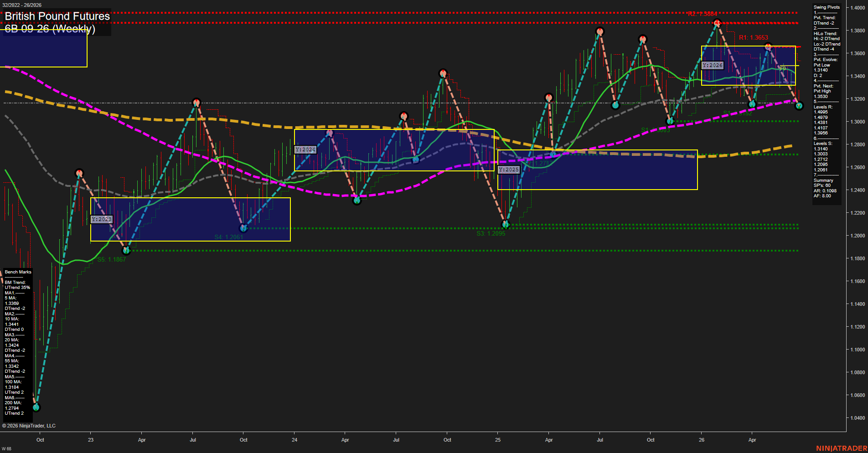Screen dimensions: 868x453
Task: Click the 23 year label on time axis
Action: click(x=91, y=440)
